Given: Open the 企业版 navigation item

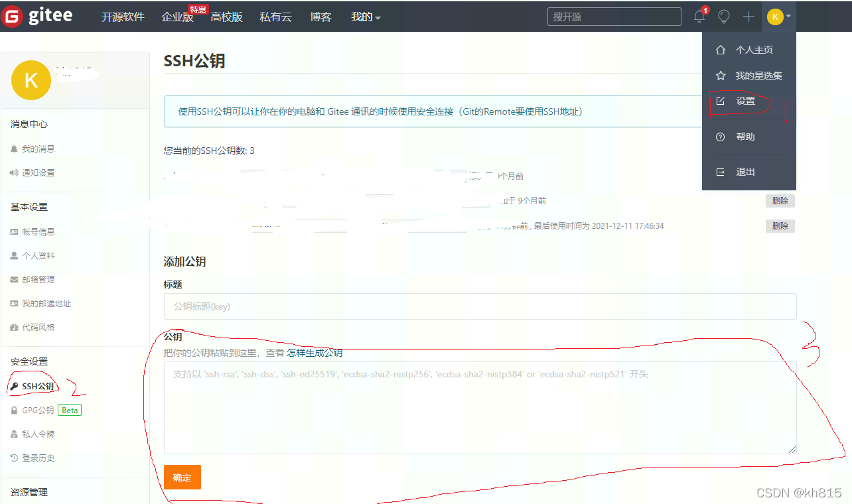Looking at the screenshot, I should (x=177, y=18).
